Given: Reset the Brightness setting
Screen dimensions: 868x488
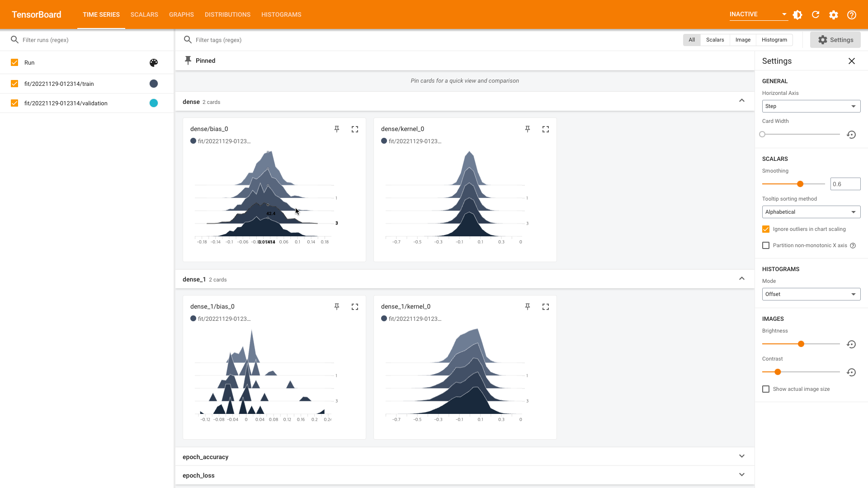Looking at the screenshot, I should coord(851,344).
